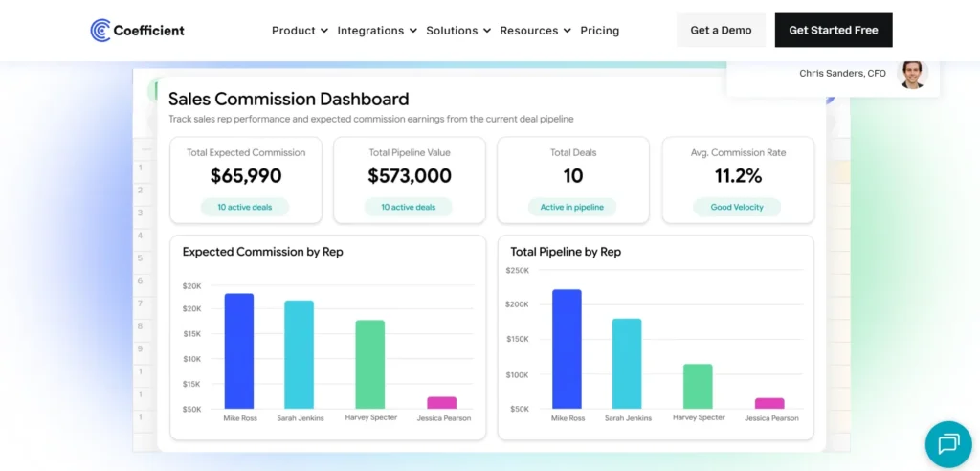Click the 11.2% commission rate value
The image size is (980, 471).
(738, 176)
